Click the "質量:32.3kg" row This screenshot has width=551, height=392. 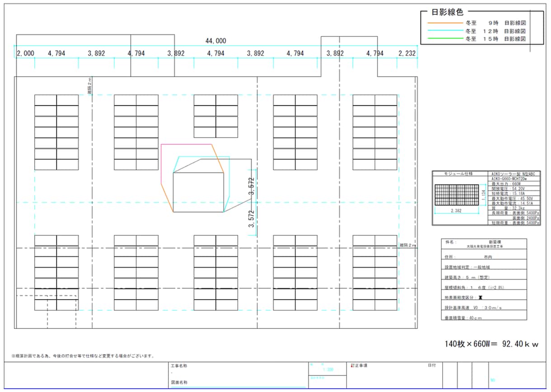[x=515, y=209]
